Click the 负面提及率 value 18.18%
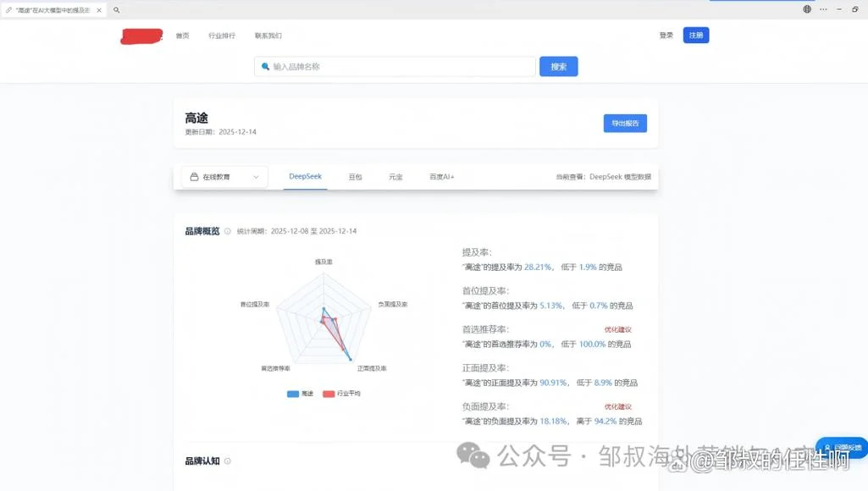The image size is (868, 491). (553, 422)
